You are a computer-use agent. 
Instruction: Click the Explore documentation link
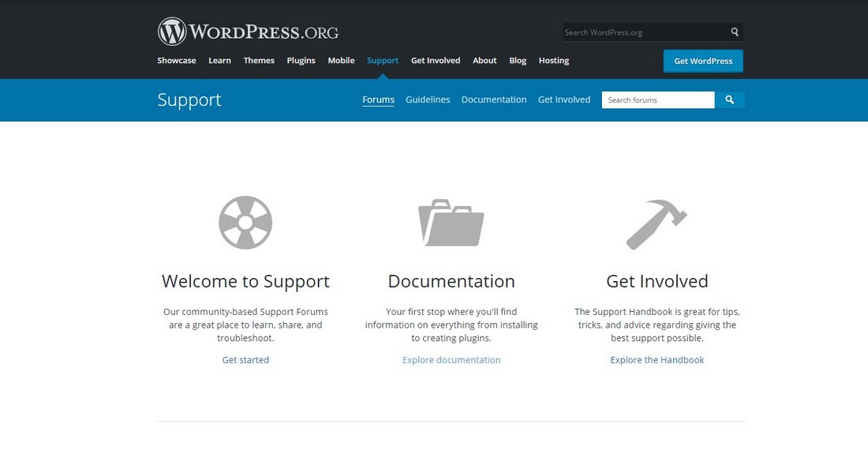click(451, 360)
